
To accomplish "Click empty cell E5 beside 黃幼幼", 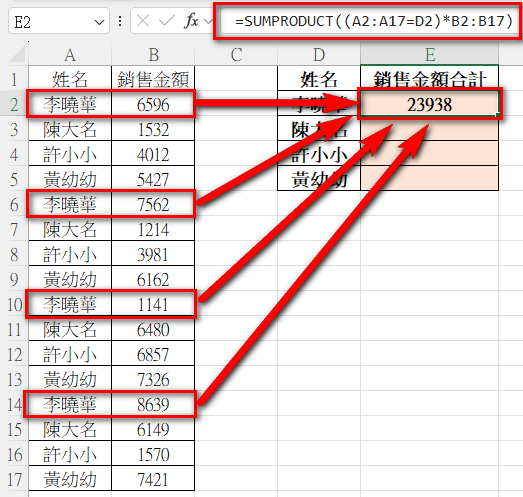I will point(430,179).
